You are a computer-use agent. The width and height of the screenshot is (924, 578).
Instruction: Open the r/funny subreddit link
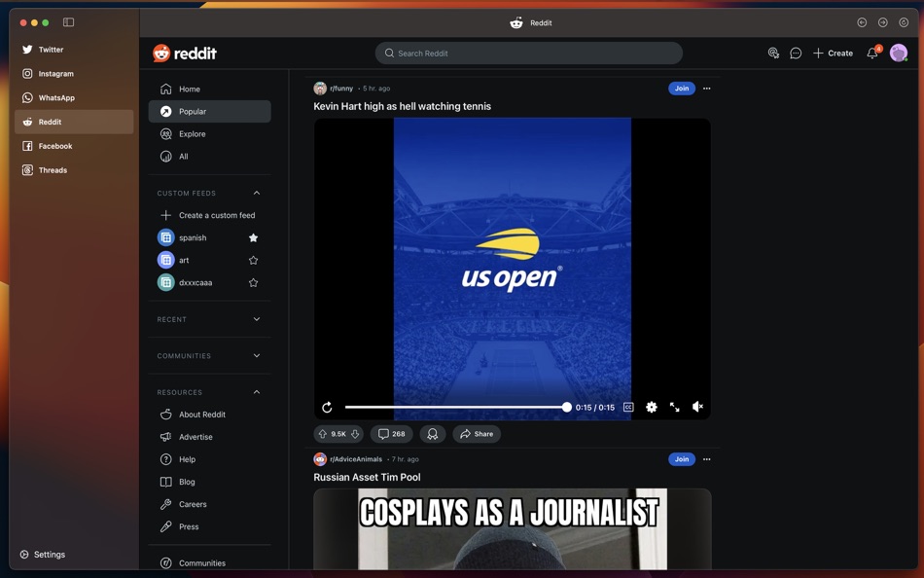[341, 89]
